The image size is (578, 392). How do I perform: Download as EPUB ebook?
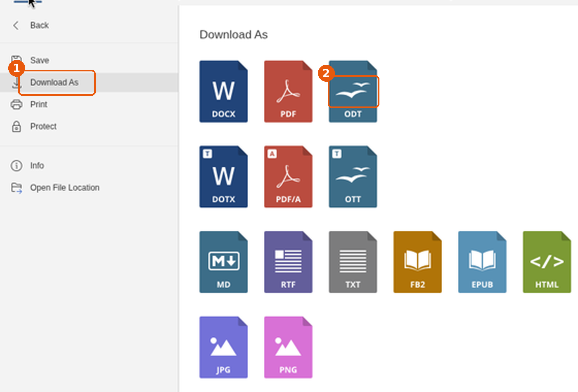coord(482,262)
